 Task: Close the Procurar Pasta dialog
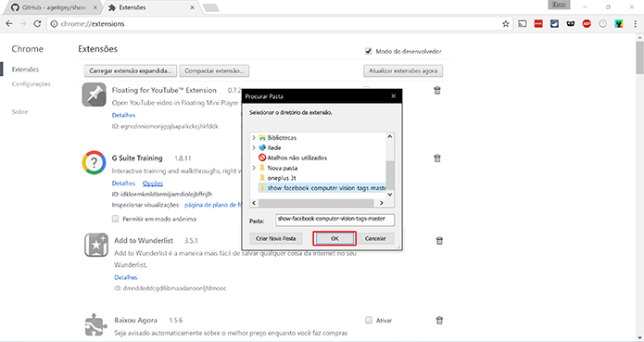pos(393,96)
